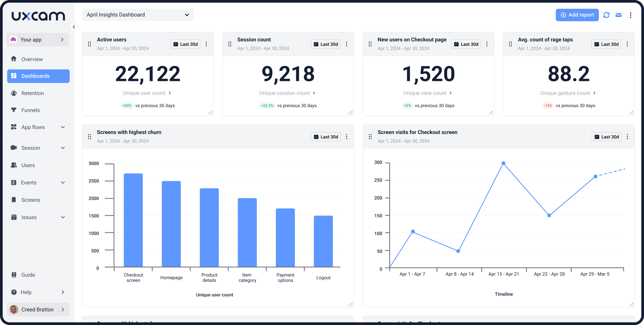Switch to the Dashboards tab in the sidebar
Viewport: 644px width, 325px height.
click(35, 76)
